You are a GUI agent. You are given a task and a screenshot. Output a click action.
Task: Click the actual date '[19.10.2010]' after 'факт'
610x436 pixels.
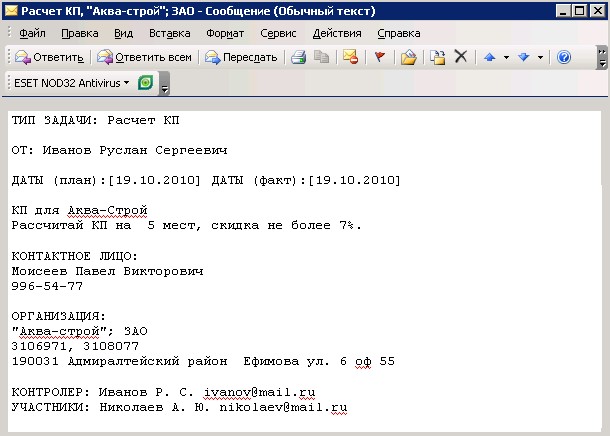(x=354, y=180)
